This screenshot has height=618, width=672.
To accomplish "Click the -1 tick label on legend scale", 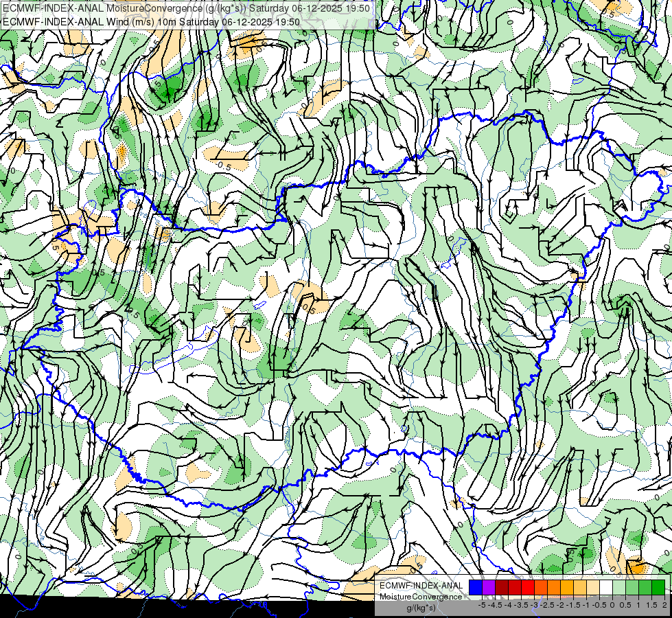I will coord(587,605).
